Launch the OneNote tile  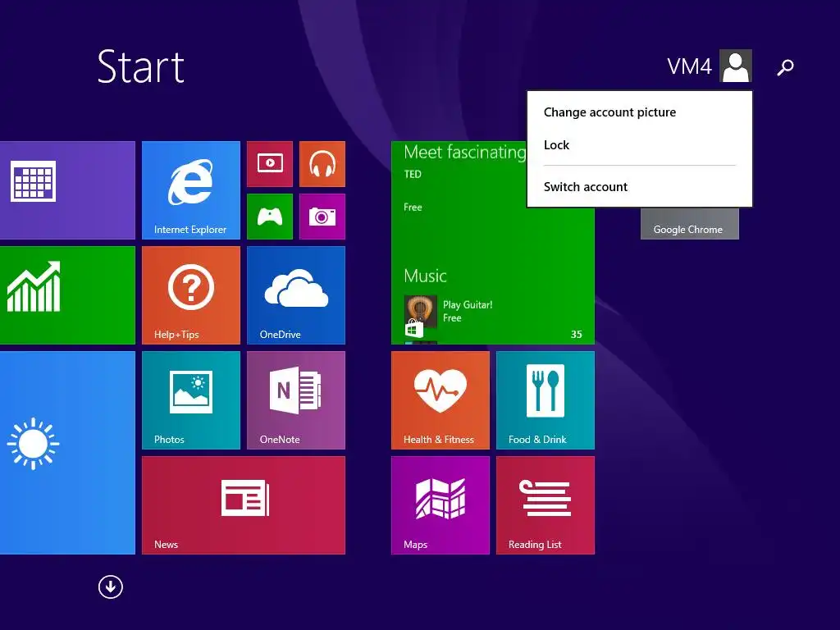pos(295,400)
